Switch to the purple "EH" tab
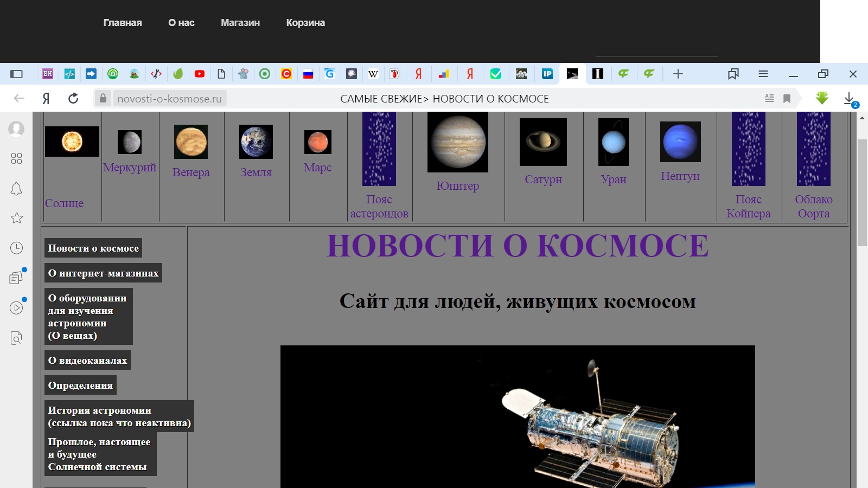Screen dimensions: 868x488 tap(48, 74)
